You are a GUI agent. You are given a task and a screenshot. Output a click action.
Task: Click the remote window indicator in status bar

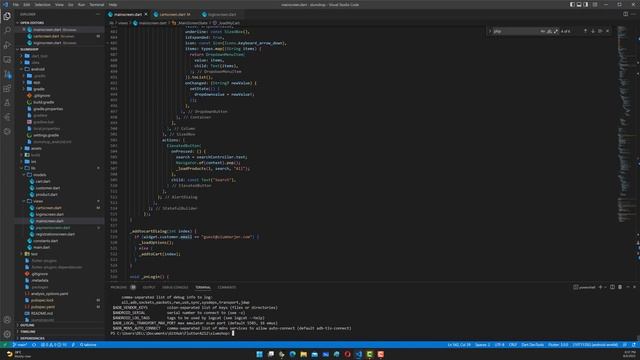[5, 345]
